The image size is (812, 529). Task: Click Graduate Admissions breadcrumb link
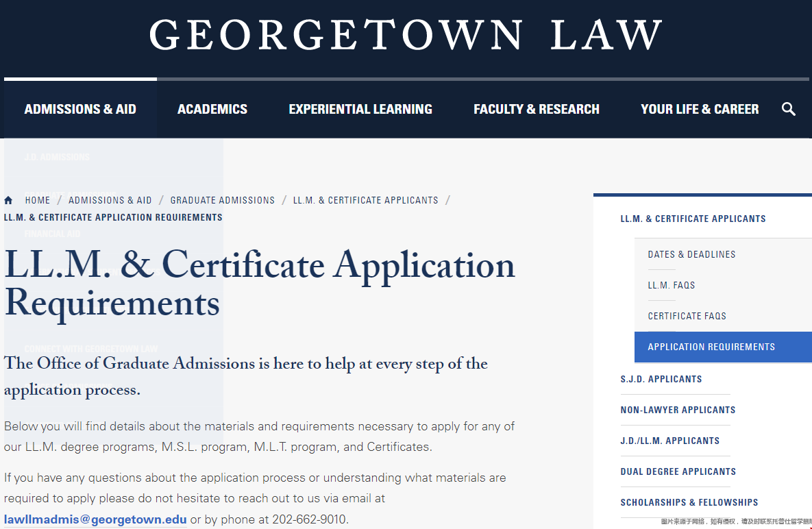coord(223,201)
